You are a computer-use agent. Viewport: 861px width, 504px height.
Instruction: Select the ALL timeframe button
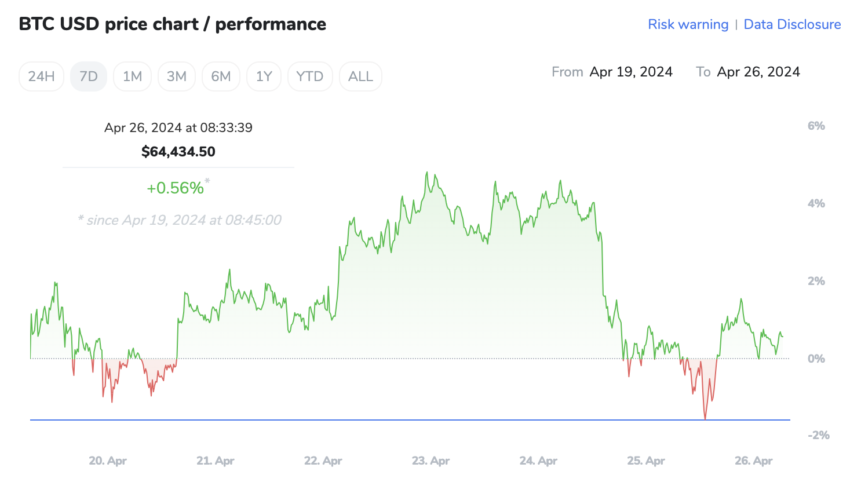coord(360,76)
